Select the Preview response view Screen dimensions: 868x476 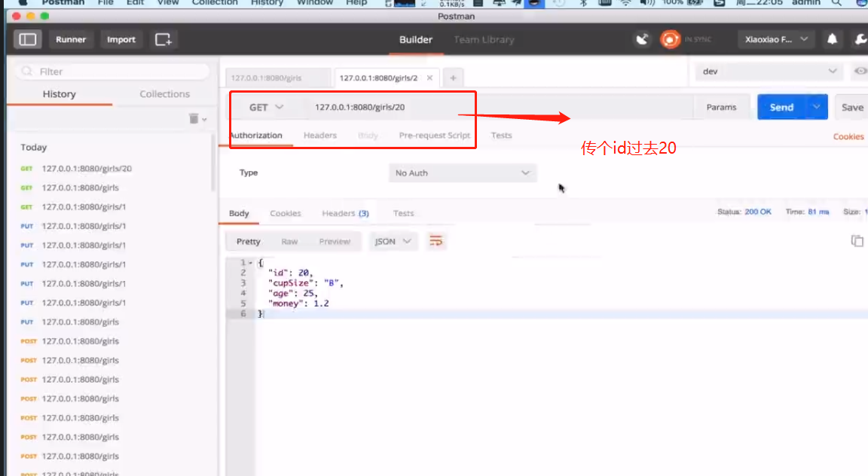(335, 241)
